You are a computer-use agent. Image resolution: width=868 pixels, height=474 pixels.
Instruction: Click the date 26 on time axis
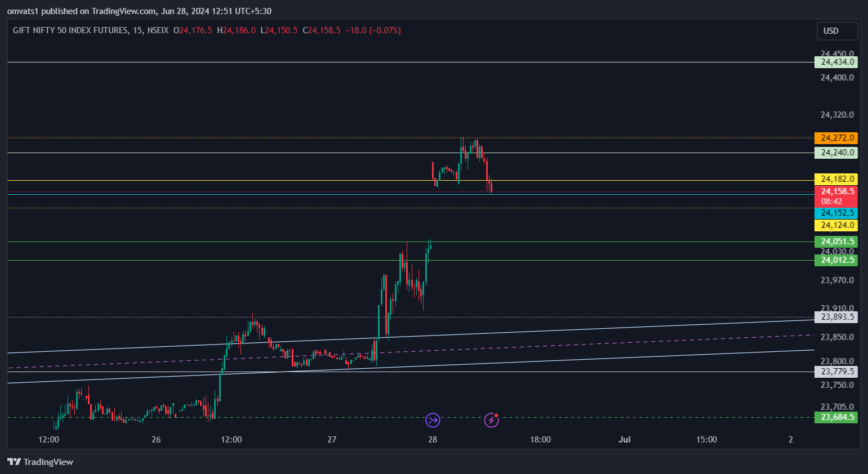(156, 440)
